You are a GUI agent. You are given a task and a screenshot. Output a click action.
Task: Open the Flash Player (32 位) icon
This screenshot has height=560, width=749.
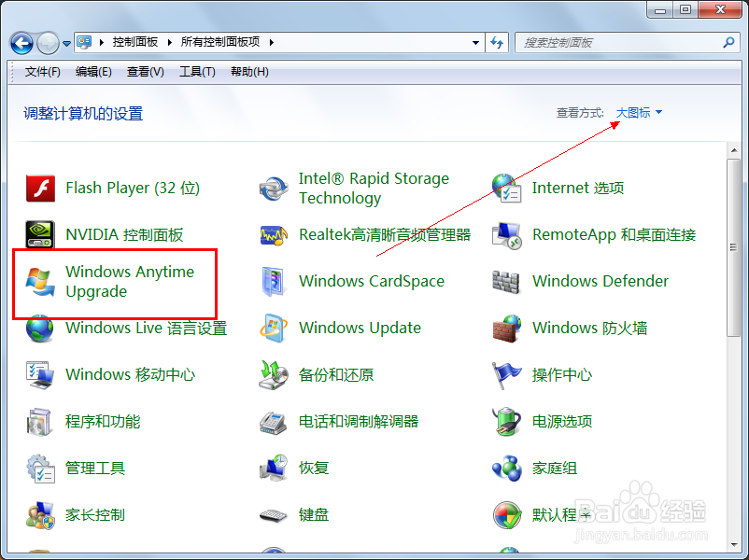(40, 189)
